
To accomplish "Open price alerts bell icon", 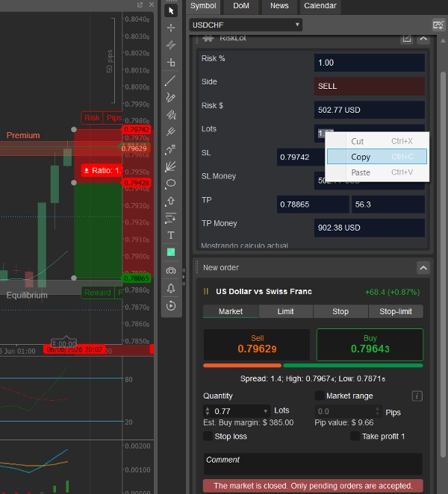I will coord(171,288).
